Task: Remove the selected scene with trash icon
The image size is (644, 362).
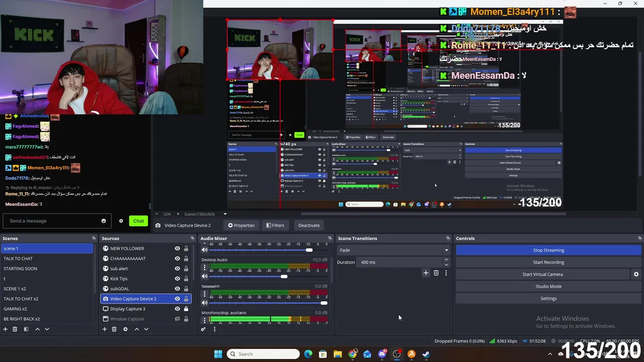Action: click(x=15, y=329)
